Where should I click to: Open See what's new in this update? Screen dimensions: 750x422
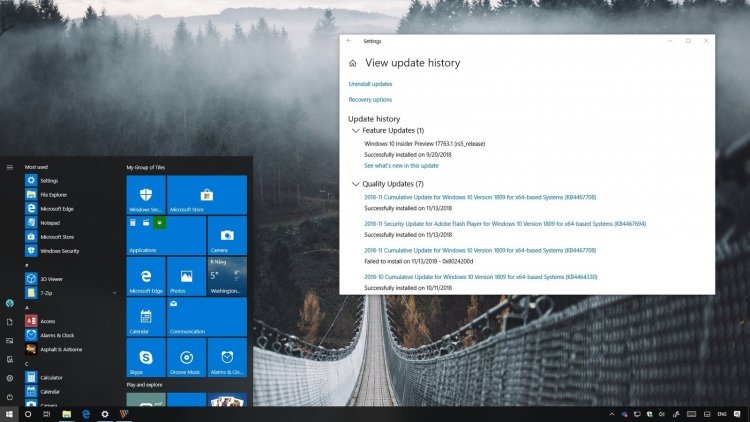(401, 166)
